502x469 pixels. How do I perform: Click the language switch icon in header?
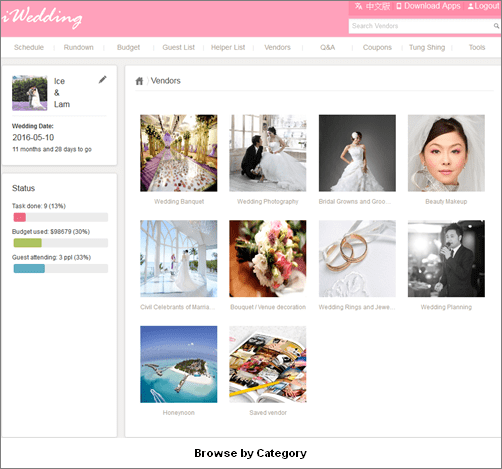click(358, 6)
